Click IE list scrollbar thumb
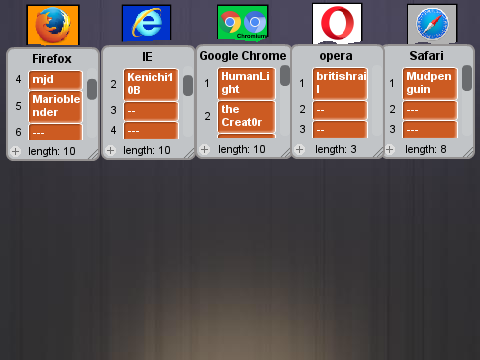The height and width of the screenshot is (360, 480). (x=188, y=85)
